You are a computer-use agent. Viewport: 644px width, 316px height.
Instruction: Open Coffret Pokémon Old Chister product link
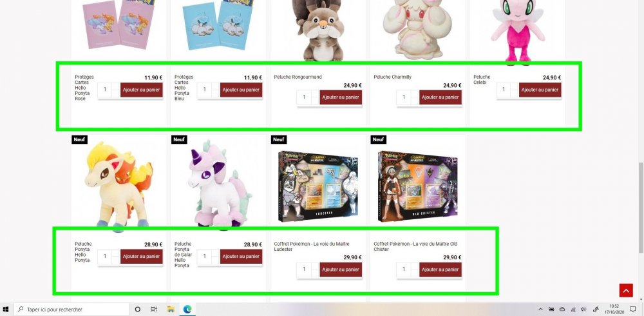415,246
